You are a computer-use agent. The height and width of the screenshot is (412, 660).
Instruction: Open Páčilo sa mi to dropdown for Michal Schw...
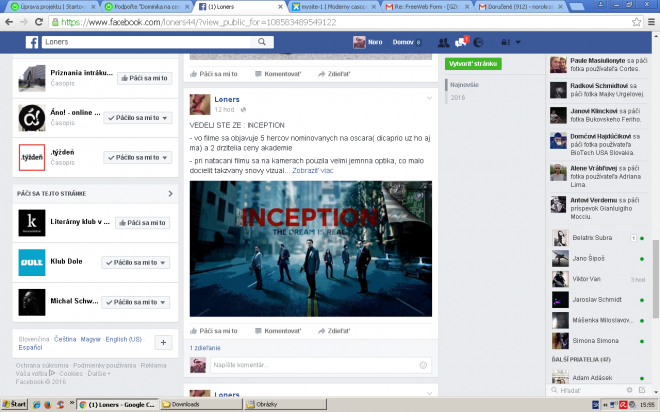click(x=136, y=302)
